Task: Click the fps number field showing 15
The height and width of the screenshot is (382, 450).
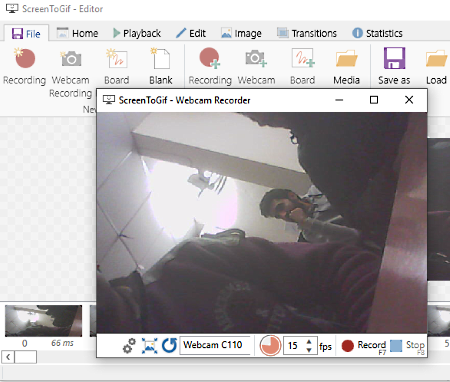Action: 294,345
